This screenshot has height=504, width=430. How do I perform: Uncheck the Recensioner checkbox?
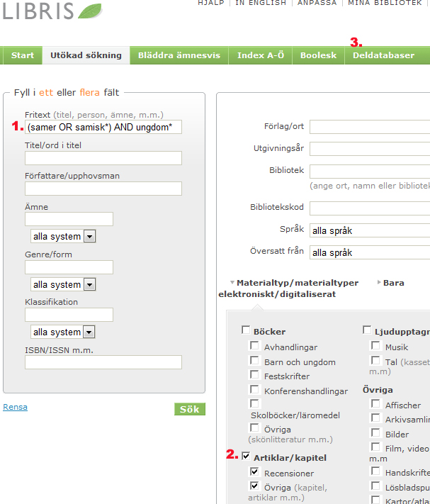tap(254, 471)
